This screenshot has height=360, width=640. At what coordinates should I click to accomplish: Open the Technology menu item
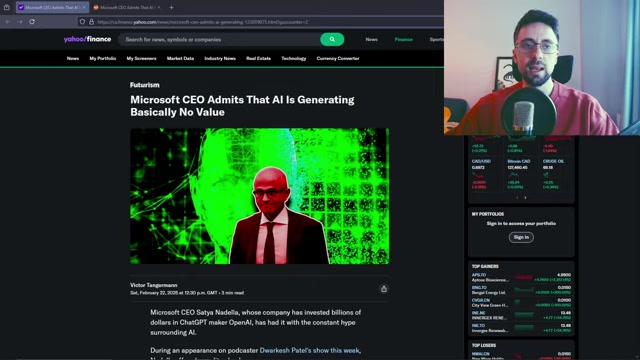tap(293, 58)
